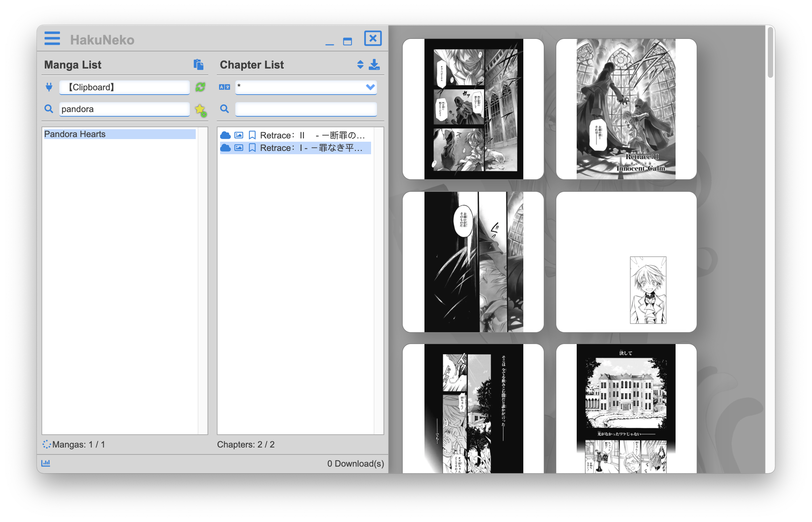Select the Retrace II chapter entry
Image resolution: width=812 pixels, height=522 pixels.
pyautogui.click(x=312, y=135)
